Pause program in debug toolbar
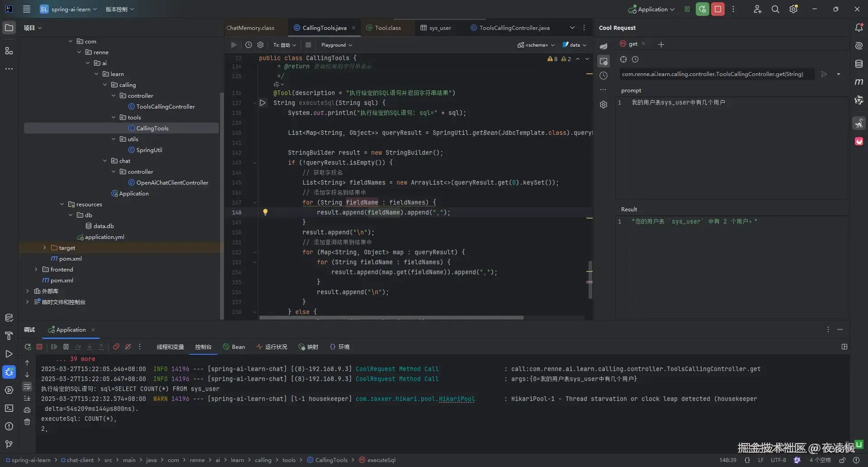Viewport: 868px width, 467px height. click(66, 347)
